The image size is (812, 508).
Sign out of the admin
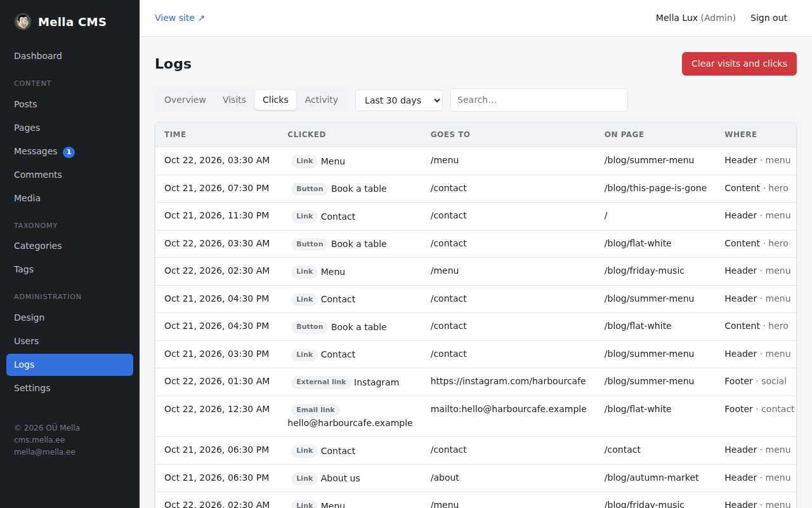coord(769,18)
